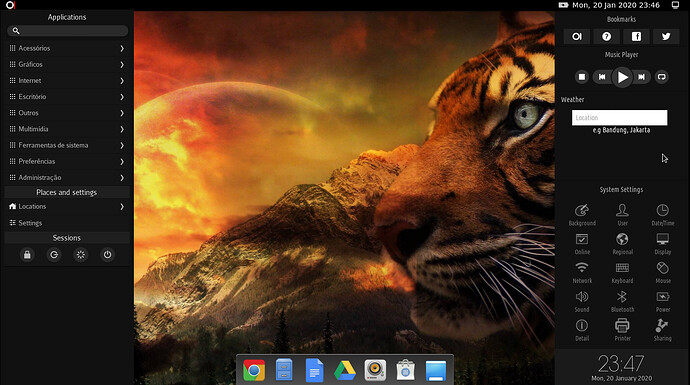Open the Network system setting
This screenshot has width=690, height=385.
[x=582, y=272]
